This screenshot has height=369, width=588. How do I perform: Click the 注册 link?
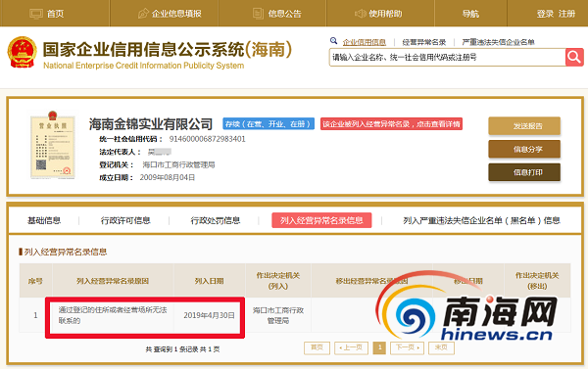click(566, 14)
